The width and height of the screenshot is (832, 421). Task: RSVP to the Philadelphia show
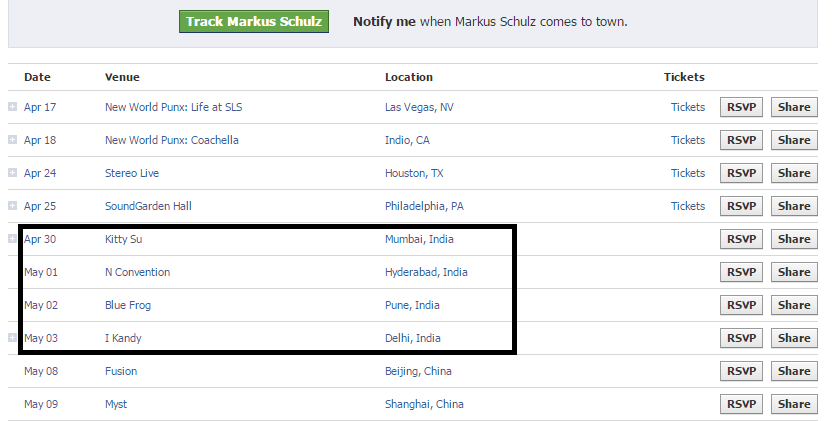pyautogui.click(x=741, y=206)
